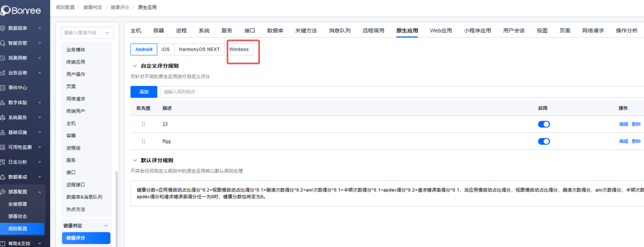
Task: Open 规则配置 in the sidebar
Action: [x=22, y=229]
